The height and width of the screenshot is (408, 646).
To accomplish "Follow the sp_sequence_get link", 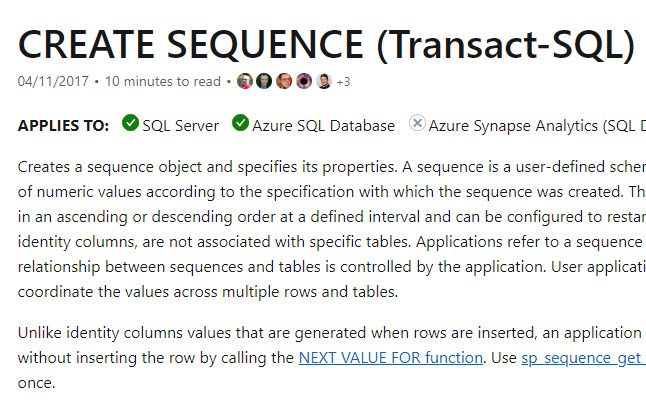I will [583, 358].
